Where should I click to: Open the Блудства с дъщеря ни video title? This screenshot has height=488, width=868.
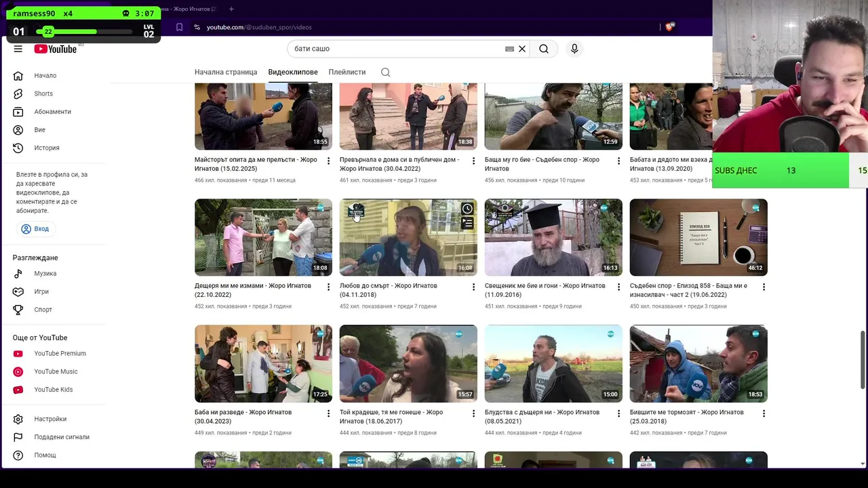point(542,416)
